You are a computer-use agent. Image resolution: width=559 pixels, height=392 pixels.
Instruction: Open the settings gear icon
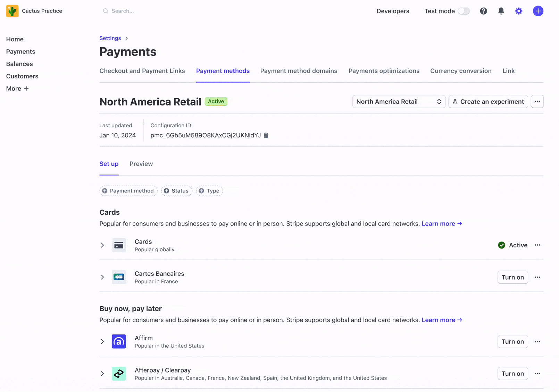click(519, 11)
